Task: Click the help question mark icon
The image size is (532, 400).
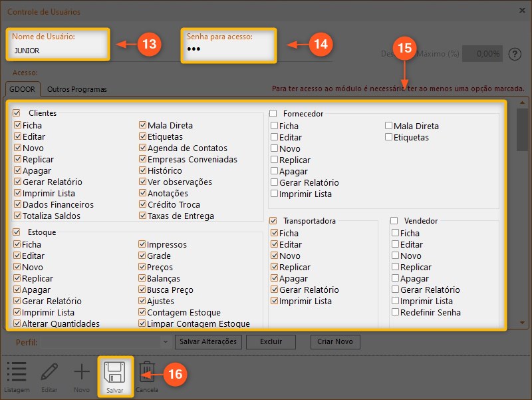Action: [x=514, y=55]
